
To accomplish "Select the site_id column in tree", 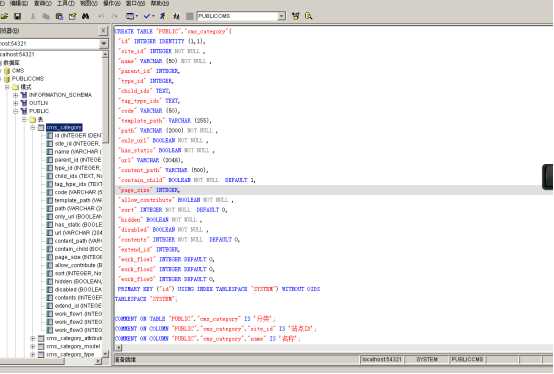I will pyautogui.click(x=77, y=144).
